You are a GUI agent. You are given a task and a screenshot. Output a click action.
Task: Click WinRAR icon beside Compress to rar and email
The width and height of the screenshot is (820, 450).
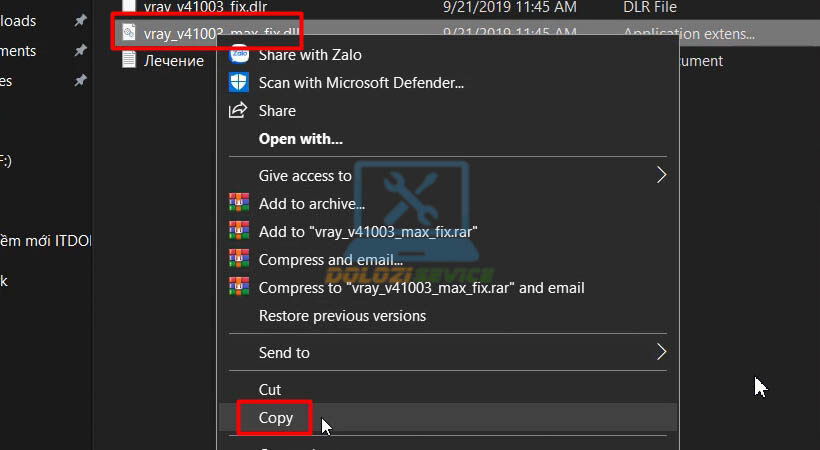239,287
